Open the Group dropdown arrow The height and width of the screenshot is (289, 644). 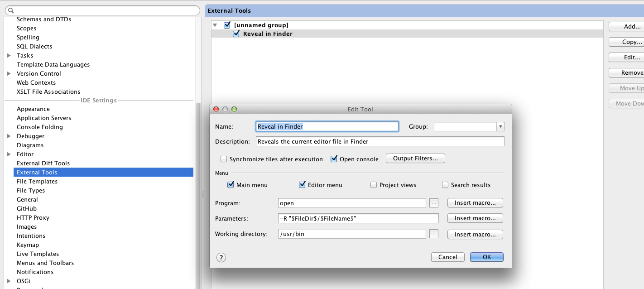500,127
